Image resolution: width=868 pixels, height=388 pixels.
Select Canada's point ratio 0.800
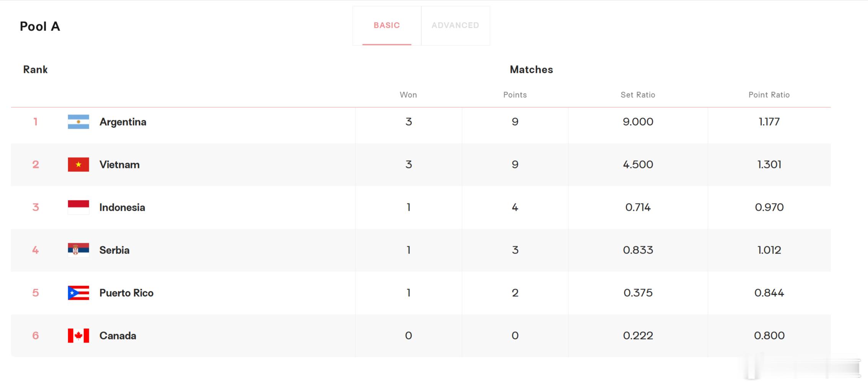pos(769,336)
